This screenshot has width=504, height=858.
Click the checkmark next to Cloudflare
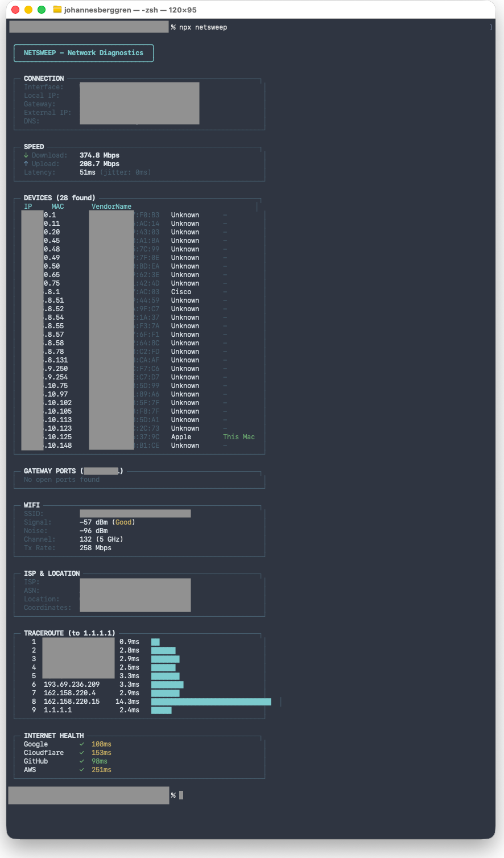pos(82,753)
